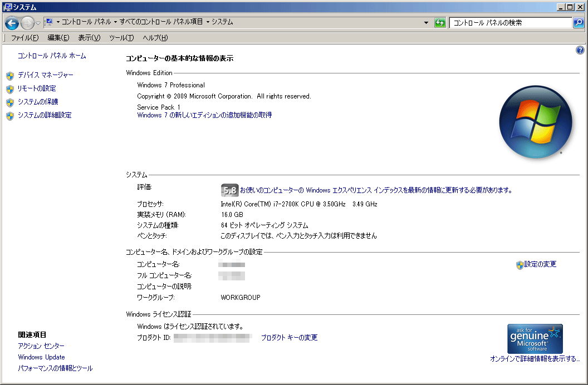Click プロダクト キーの変更 link
The image size is (588, 385).
pyautogui.click(x=289, y=338)
